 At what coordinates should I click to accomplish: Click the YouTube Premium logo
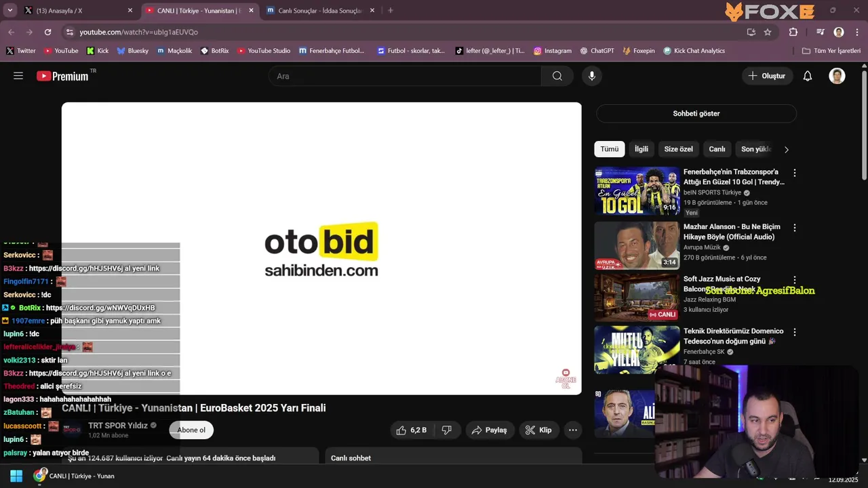coord(62,76)
